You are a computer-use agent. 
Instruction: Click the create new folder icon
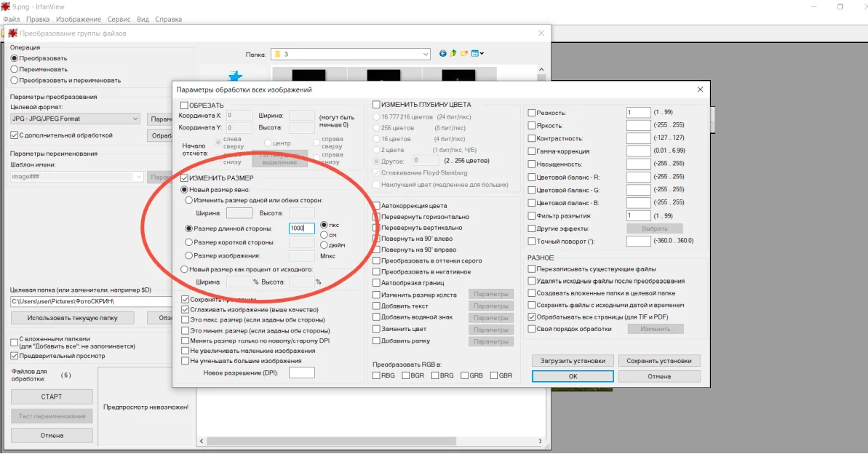(x=464, y=54)
